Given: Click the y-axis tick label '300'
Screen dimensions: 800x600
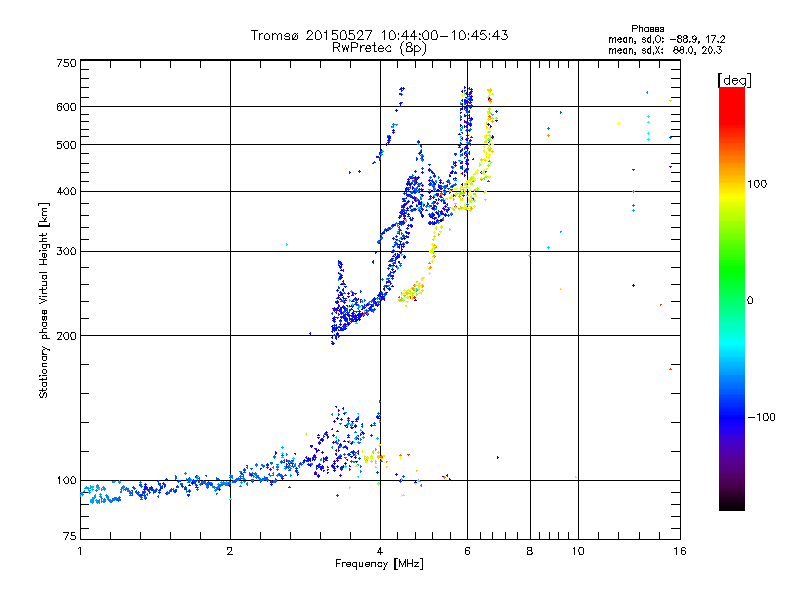Looking at the screenshot, I should 66,252.
